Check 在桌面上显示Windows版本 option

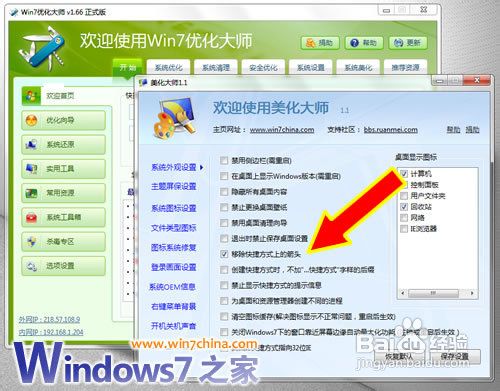click(x=224, y=176)
